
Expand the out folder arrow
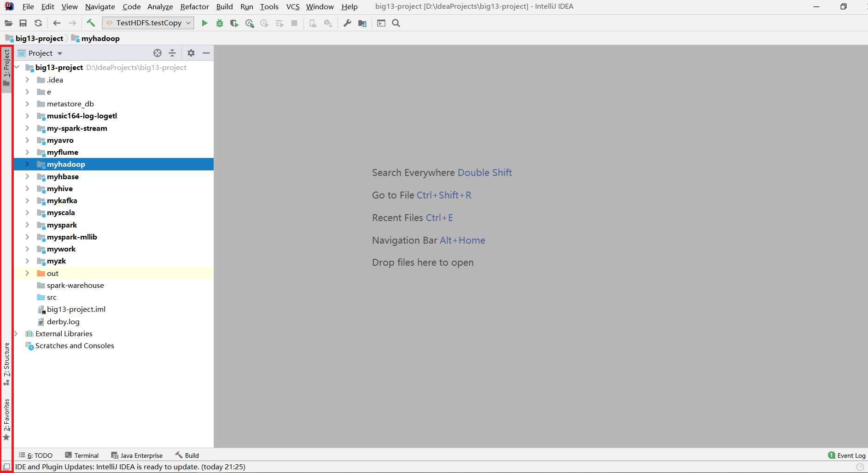coord(27,273)
